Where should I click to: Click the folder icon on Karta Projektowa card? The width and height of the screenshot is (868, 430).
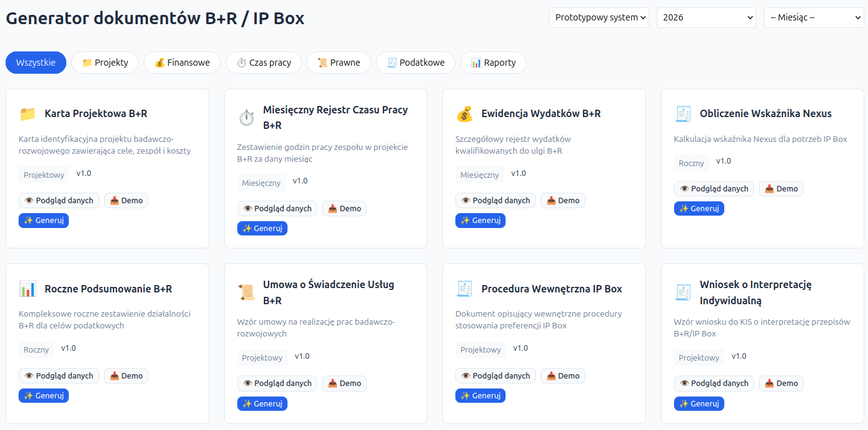click(x=28, y=114)
